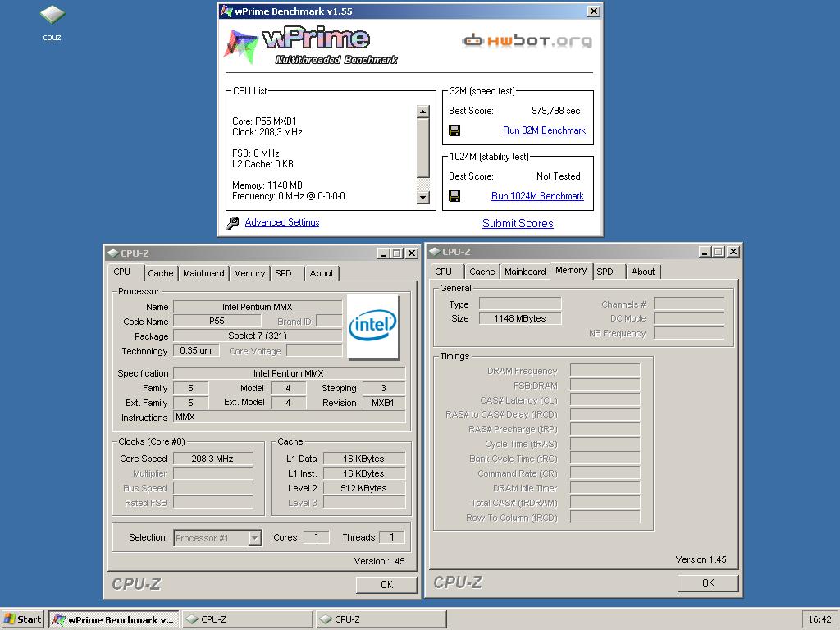The height and width of the screenshot is (630, 840).
Task: Click 'Memory: 1148 MB' line in CPU List
Action: tap(267, 185)
